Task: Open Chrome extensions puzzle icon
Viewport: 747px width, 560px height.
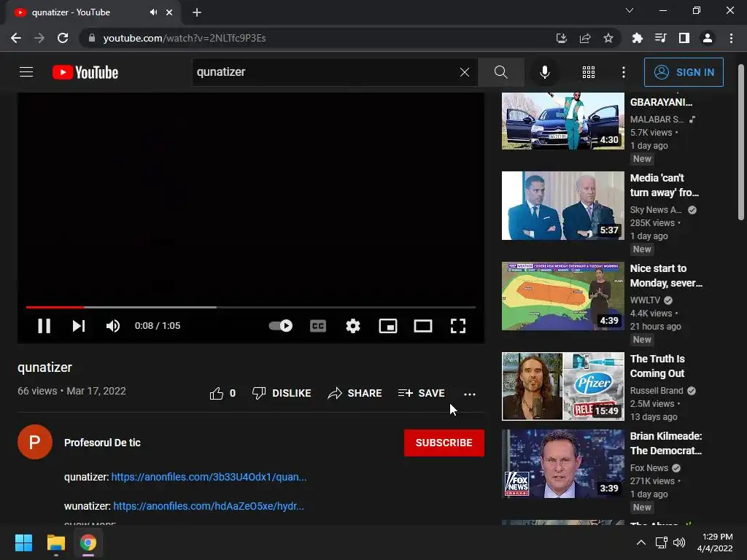Action: 637,38
